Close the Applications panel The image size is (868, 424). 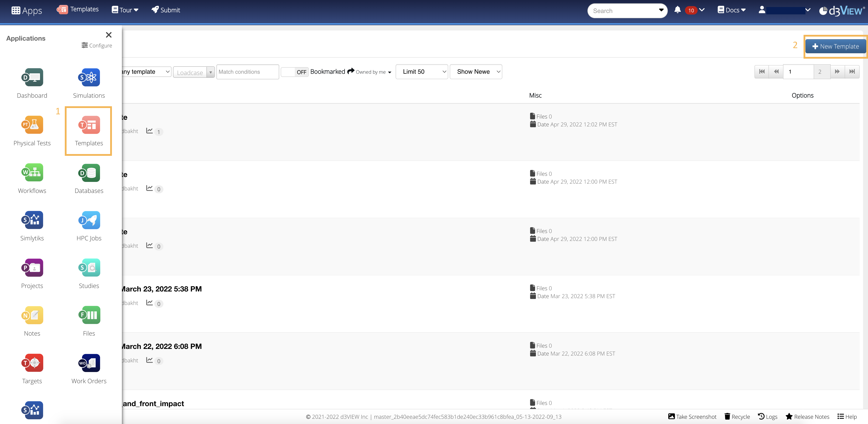click(x=109, y=35)
